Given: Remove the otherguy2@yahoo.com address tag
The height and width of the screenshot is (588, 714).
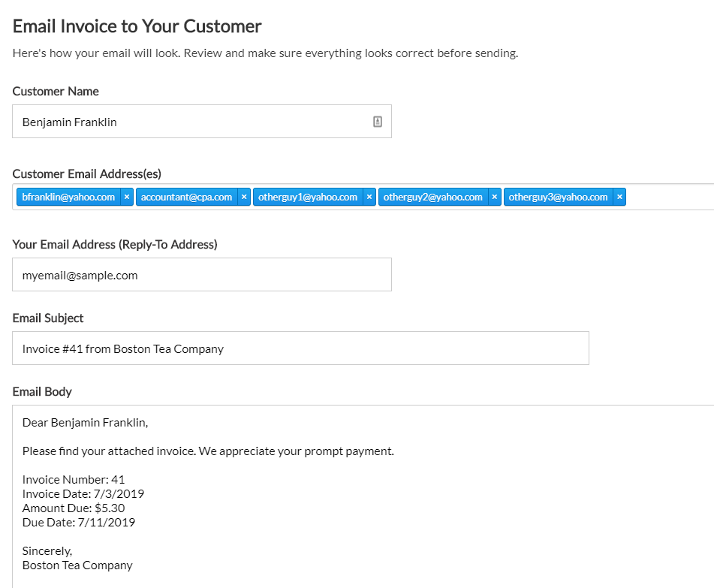Looking at the screenshot, I should click(x=495, y=197).
